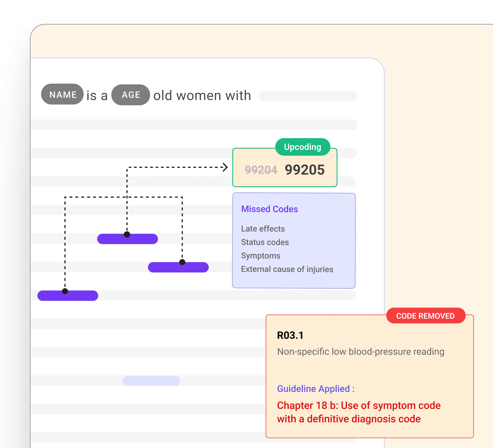Click the Late effects link
The image size is (493, 448).
263,229
